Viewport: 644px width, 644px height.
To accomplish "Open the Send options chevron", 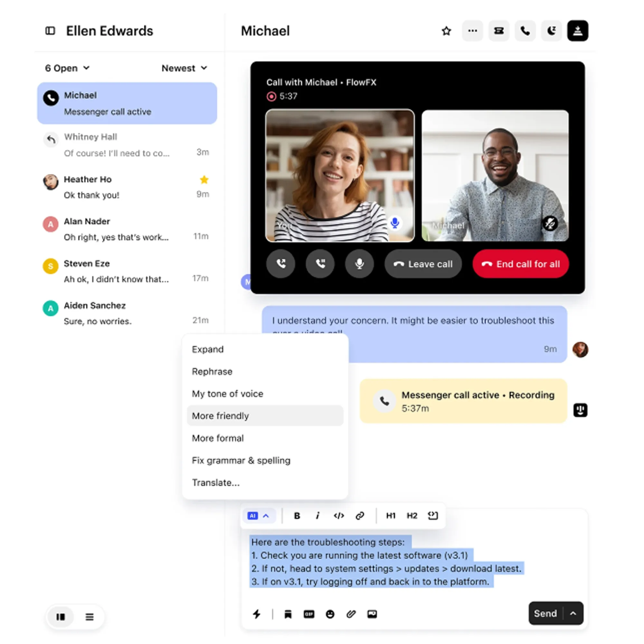I will tap(573, 613).
